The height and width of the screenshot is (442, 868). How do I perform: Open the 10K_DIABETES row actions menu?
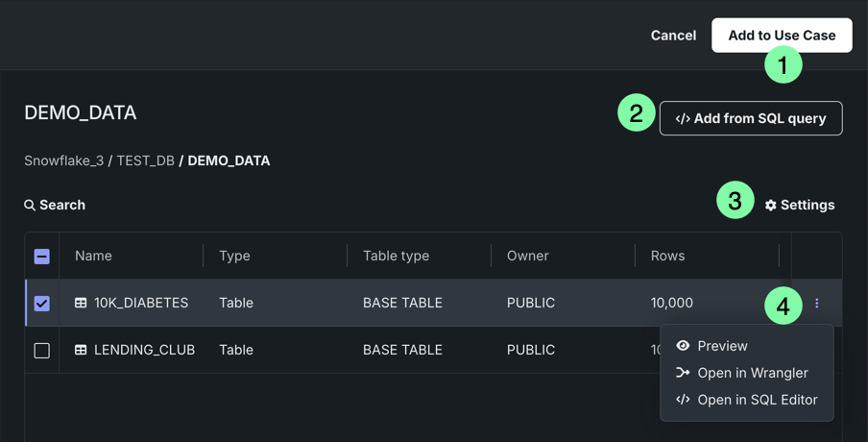(817, 303)
